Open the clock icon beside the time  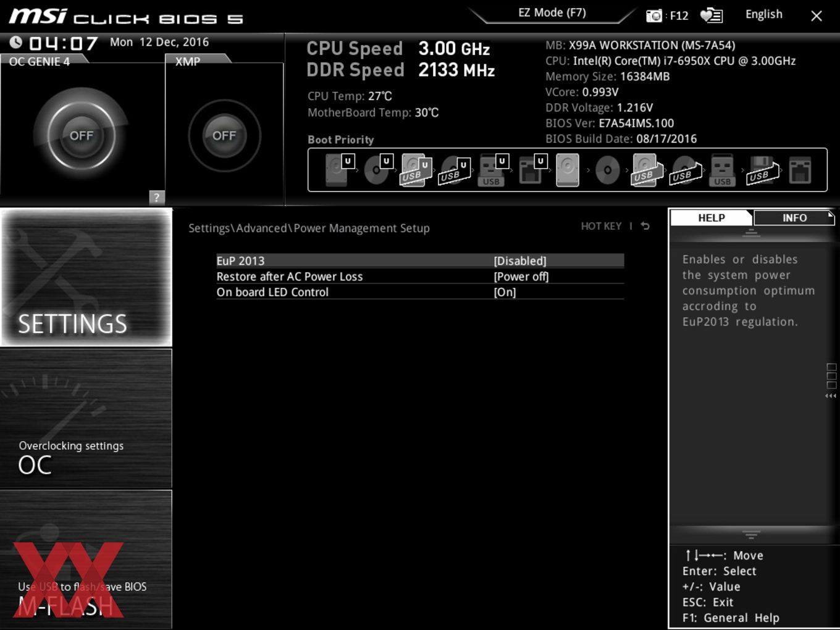pos(16,42)
